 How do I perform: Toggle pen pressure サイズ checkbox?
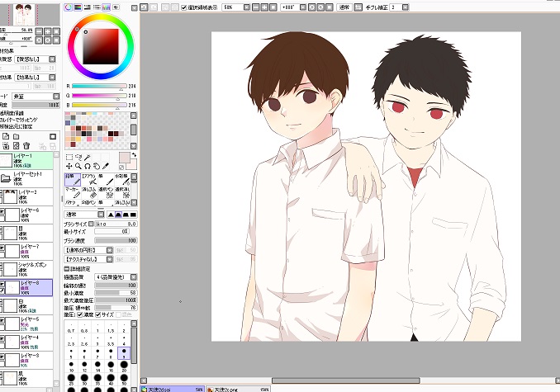(98, 314)
